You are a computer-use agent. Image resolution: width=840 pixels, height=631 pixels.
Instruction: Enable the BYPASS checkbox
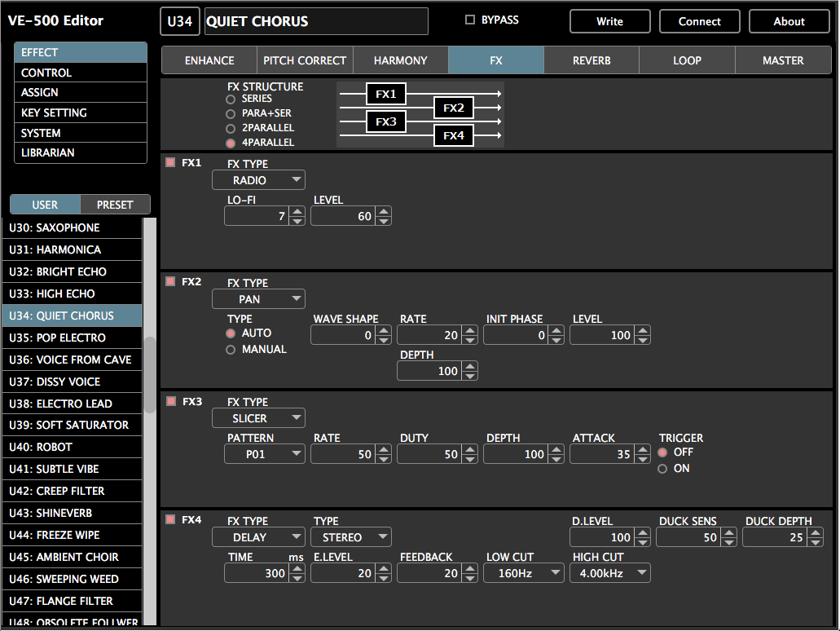pyautogui.click(x=470, y=20)
